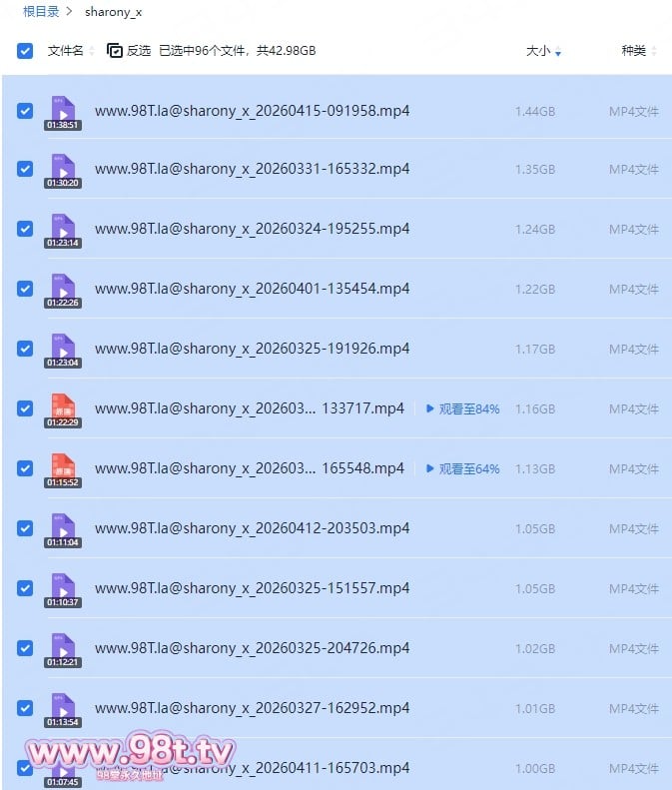The width and height of the screenshot is (672, 790).
Task: Open file sharony_x_20260325-191926.mp4 by name
Action: 252,349
